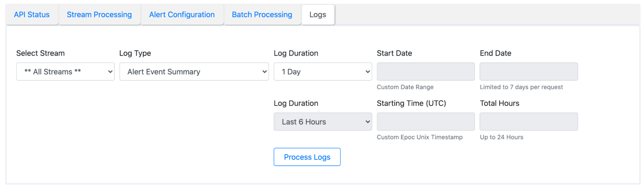Open the Stream Processing tab
Viewport: 644px width, 191px height.
99,15
